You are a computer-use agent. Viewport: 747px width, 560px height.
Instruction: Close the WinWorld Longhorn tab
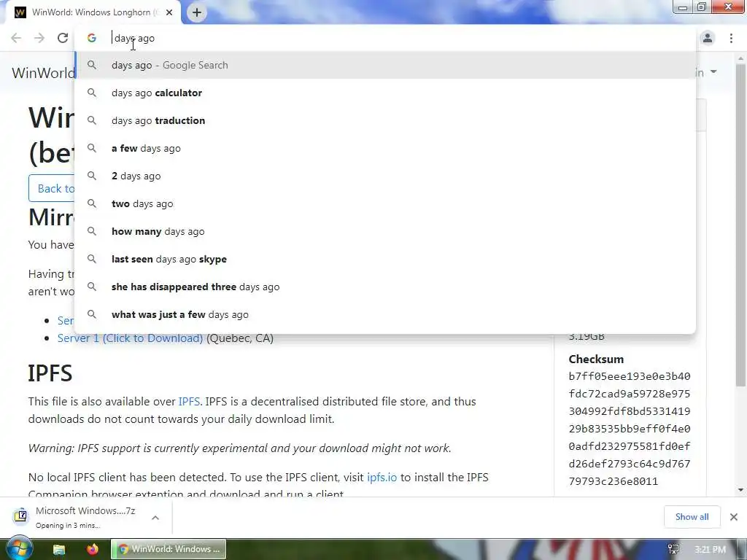pos(169,12)
